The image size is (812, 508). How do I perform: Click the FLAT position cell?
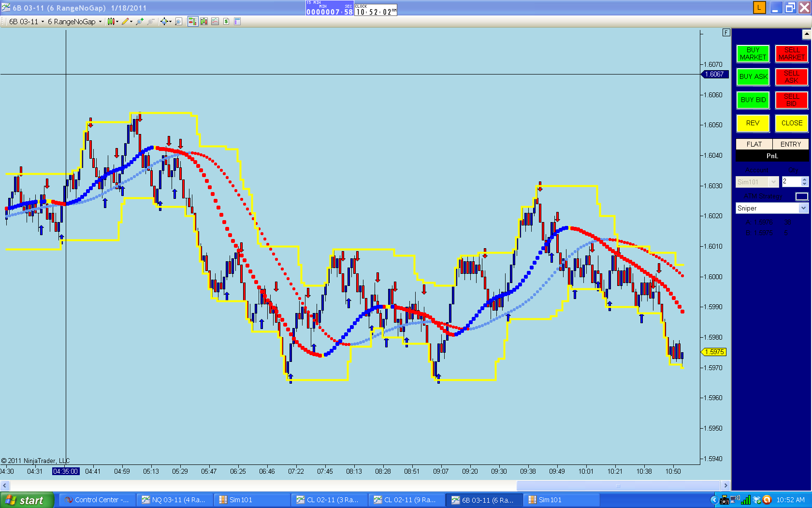click(x=754, y=144)
